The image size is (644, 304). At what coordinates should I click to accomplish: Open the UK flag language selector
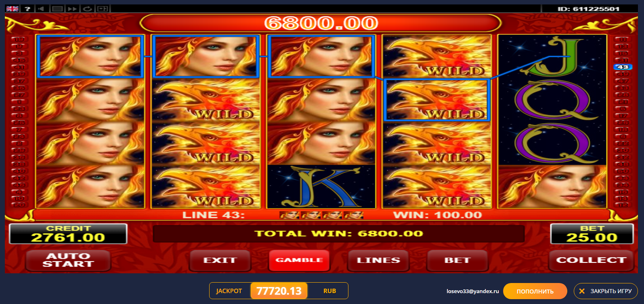pos(12,8)
